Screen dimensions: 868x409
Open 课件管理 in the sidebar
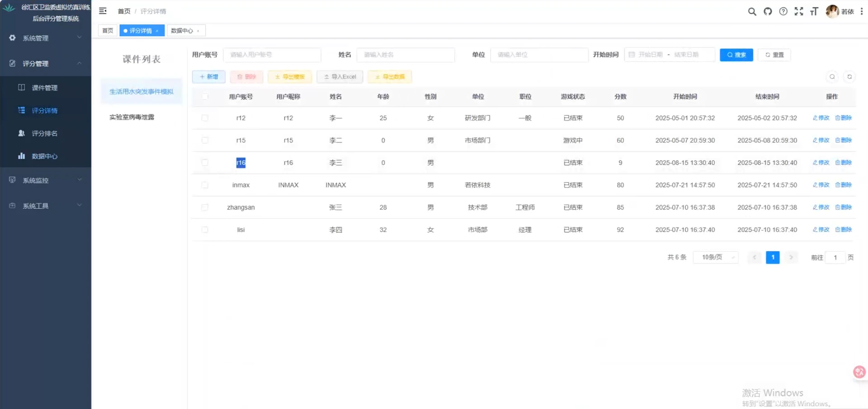[46, 88]
